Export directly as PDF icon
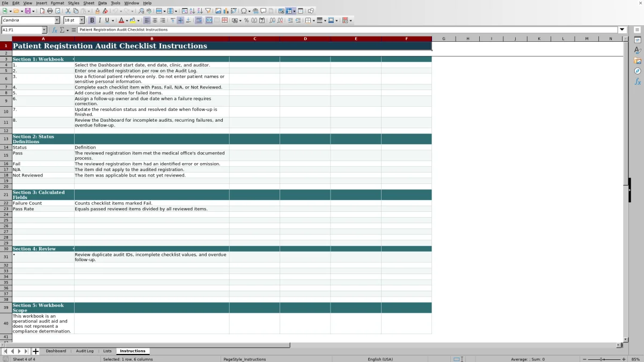644x362 pixels. click(42, 11)
